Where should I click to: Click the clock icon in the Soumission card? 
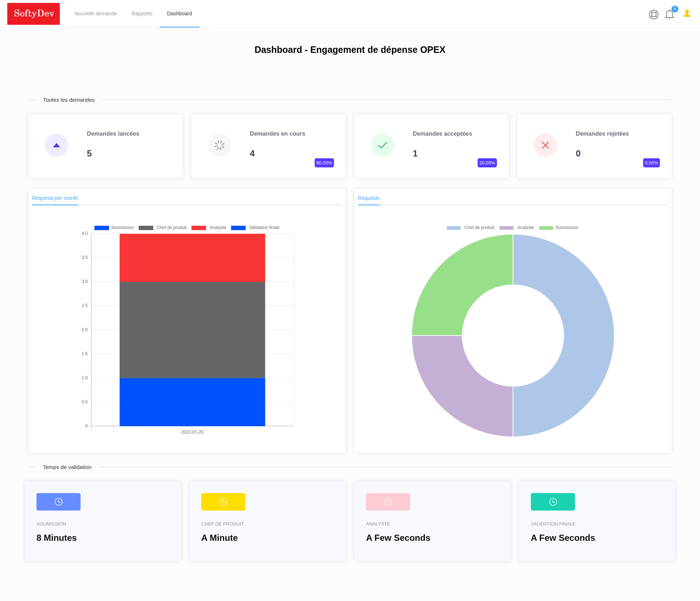click(58, 501)
